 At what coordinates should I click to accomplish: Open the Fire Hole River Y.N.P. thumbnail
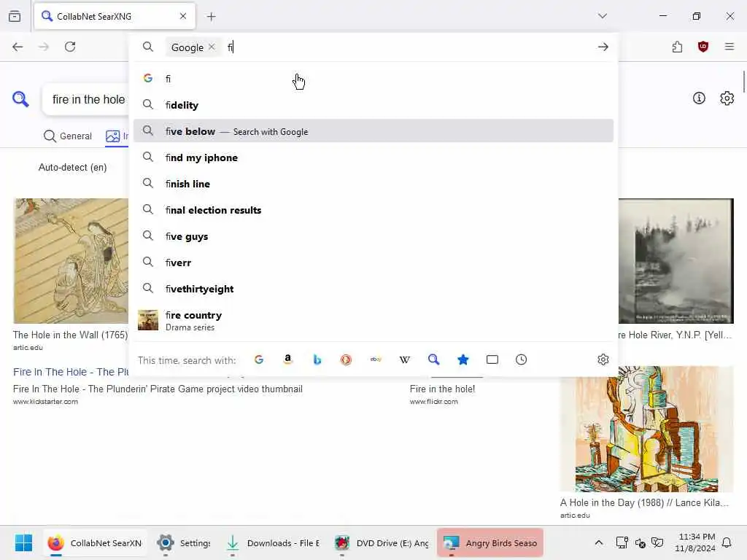676,261
